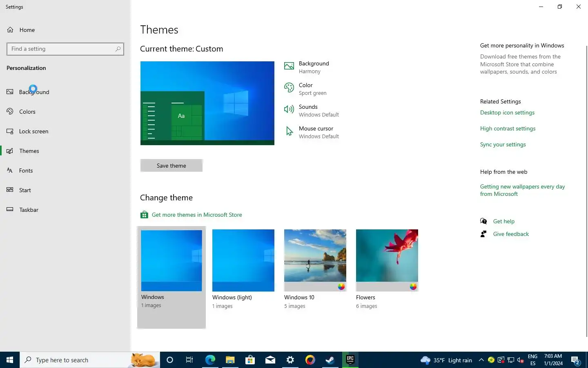The width and height of the screenshot is (588, 368).
Task: Open the Home page in Settings
Action: (65, 30)
